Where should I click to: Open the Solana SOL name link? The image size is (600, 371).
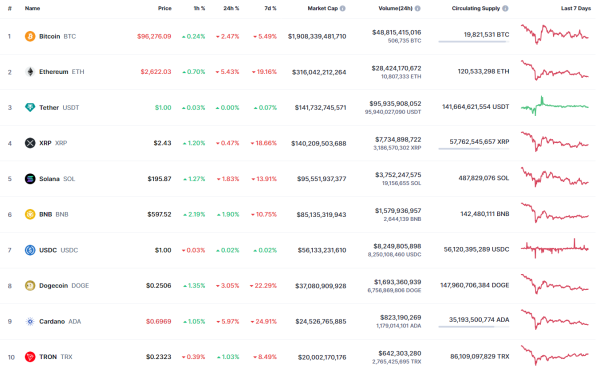tap(57, 179)
